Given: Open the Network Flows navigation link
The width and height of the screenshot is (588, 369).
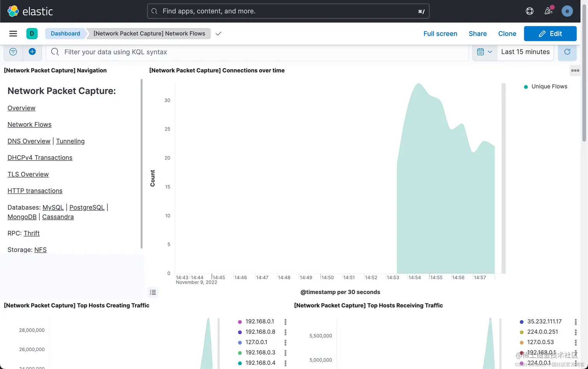Looking at the screenshot, I should pyautogui.click(x=30, y=124).
